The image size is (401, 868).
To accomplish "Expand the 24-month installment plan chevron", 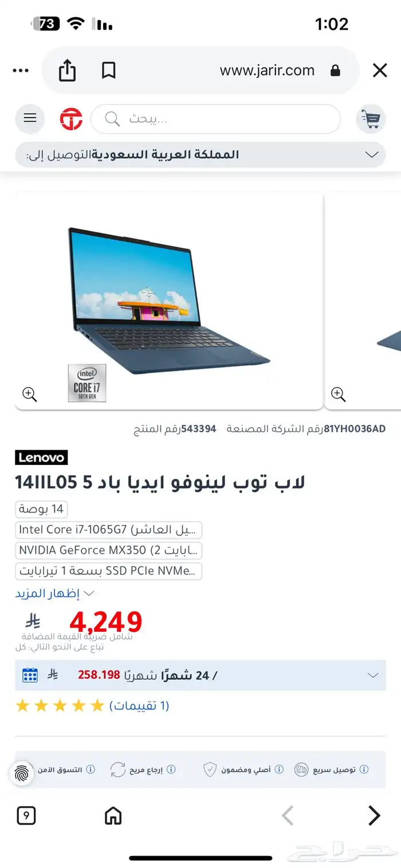I will tap(373, 675).
